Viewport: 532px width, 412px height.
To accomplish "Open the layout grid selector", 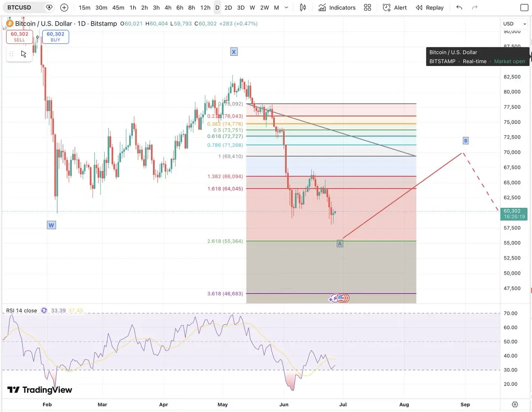I will click(367, 8).
